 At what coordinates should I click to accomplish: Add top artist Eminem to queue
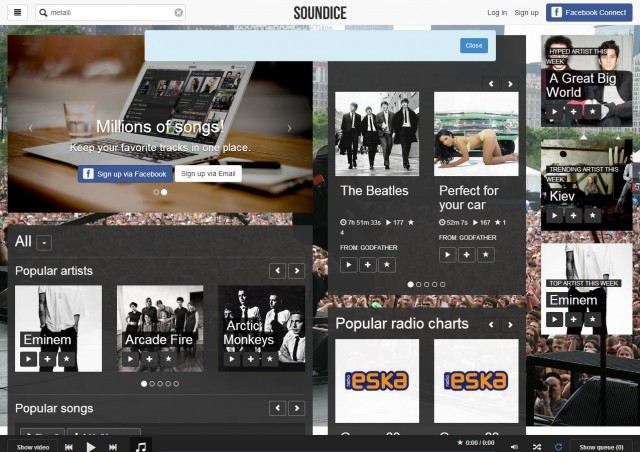(x=573, y=319)
